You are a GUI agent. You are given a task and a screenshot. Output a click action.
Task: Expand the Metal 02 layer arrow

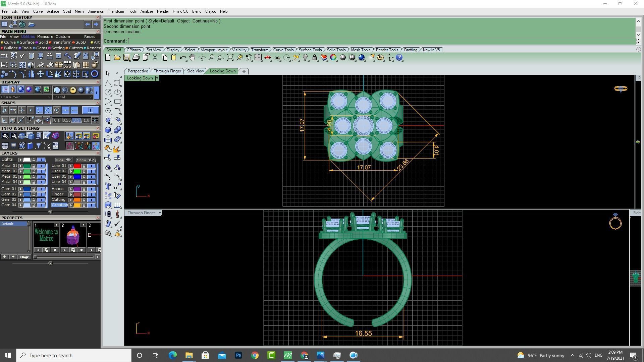point(20,171)
